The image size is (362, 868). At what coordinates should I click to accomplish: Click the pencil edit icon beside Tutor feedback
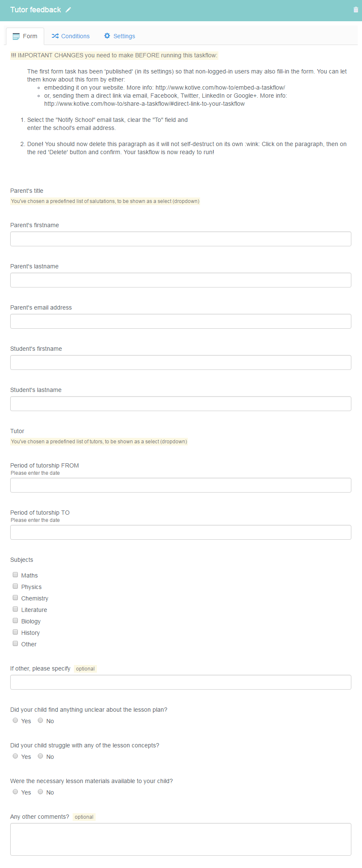pyautogui.click(x=68, y=10)
